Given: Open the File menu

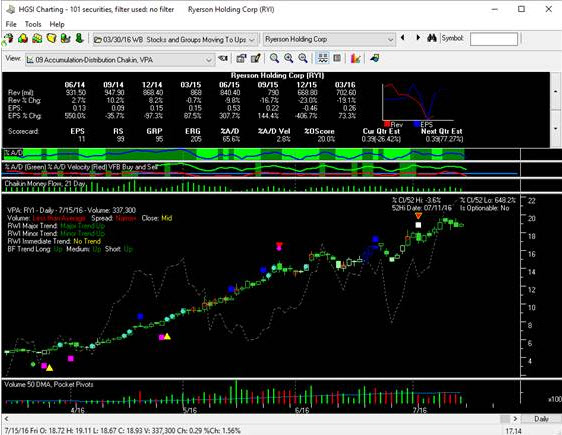Looking at the screenshot, I should click(x=11, y=24).
